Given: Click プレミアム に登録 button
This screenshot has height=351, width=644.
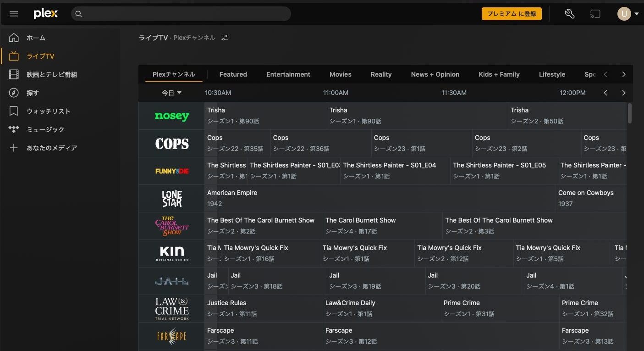Looking at the screenshot, I should 512,14.
